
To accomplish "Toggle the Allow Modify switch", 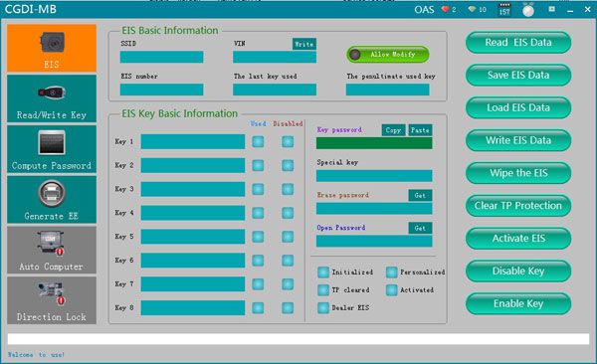I will coord(388,55).
